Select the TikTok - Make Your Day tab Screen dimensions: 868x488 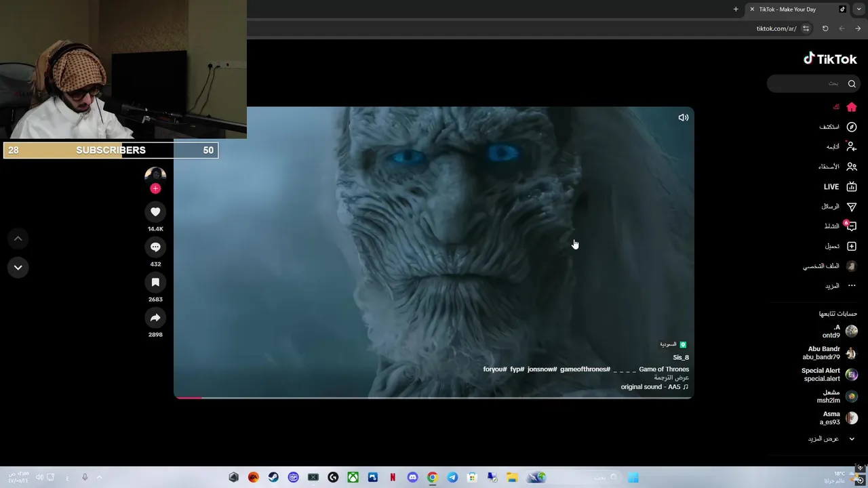coord(797,9)
